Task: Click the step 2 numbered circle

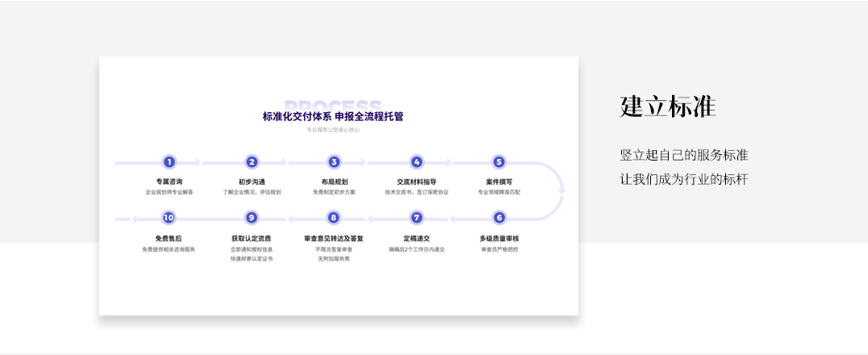Action: click(252, 162)
